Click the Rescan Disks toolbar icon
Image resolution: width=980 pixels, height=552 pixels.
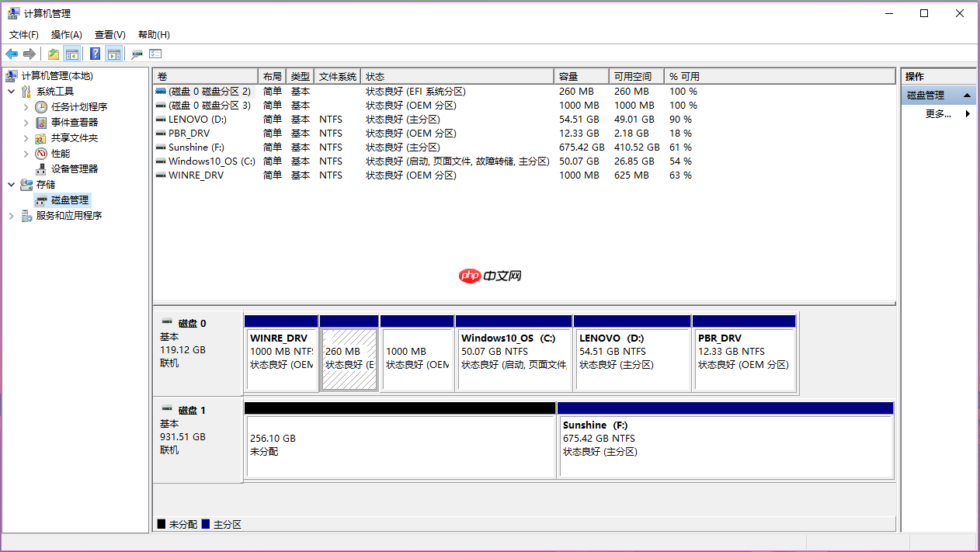(x=137, y=54)
